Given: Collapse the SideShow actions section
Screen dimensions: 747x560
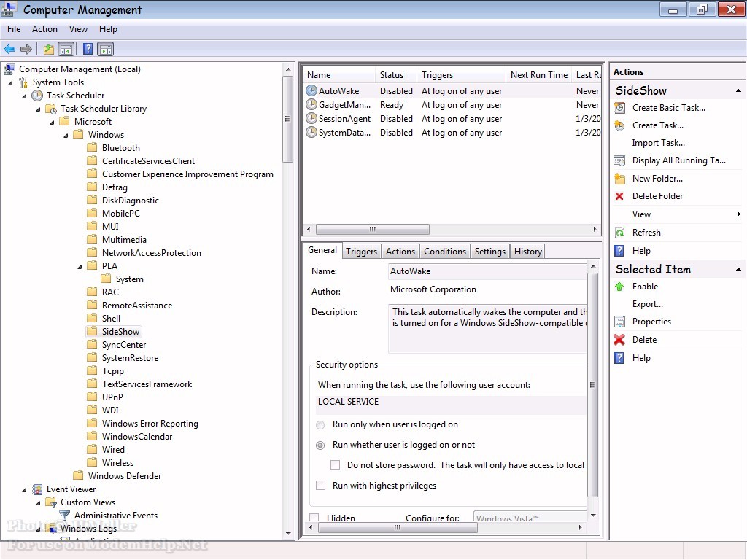Looking at the screenshot, I should click(738, 90).
